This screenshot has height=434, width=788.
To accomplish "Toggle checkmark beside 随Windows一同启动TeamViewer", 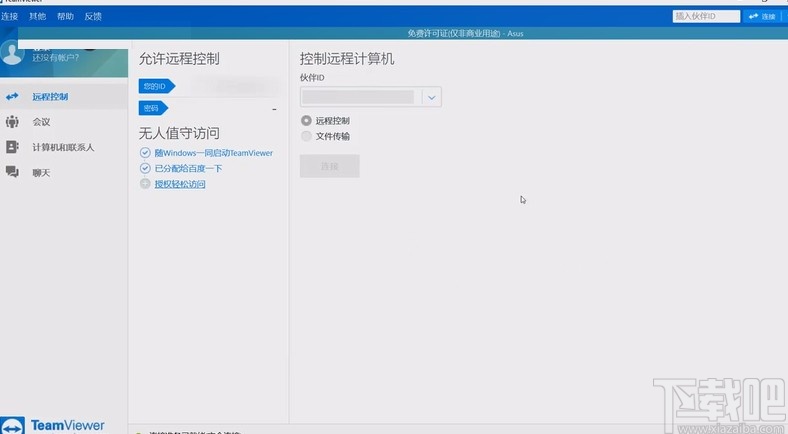I will click(x=145, y=153).
